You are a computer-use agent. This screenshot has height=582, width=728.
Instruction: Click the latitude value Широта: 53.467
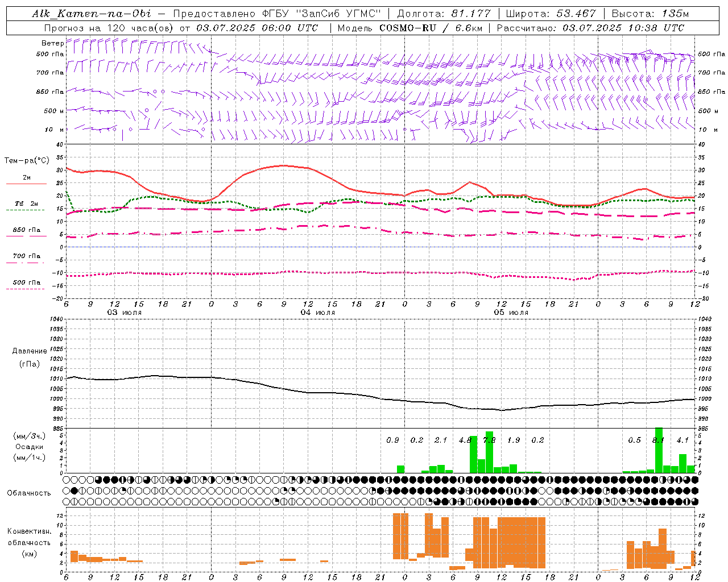[x=551, y=14]
